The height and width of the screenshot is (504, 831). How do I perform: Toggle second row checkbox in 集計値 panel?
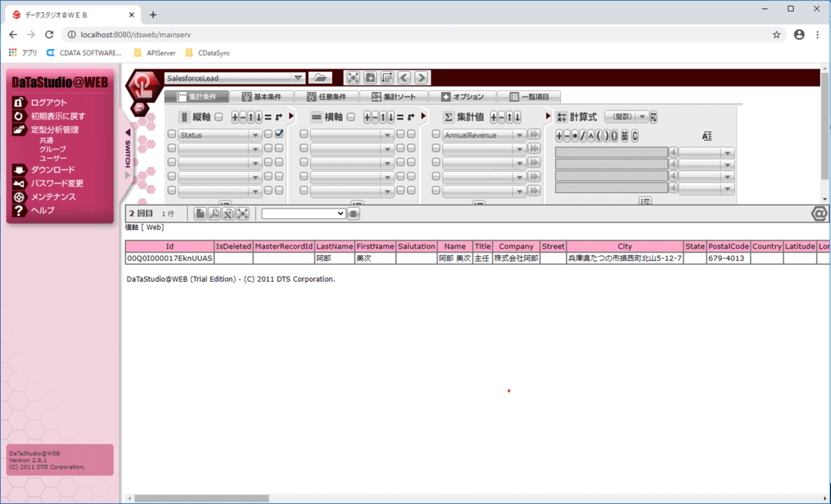coord(436,147)
